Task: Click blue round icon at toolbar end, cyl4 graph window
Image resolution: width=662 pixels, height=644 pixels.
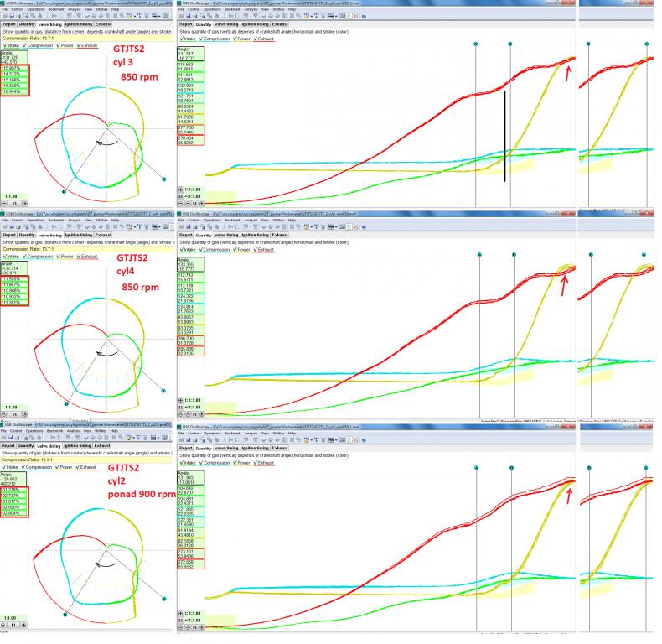Action: tap(364, 227)
